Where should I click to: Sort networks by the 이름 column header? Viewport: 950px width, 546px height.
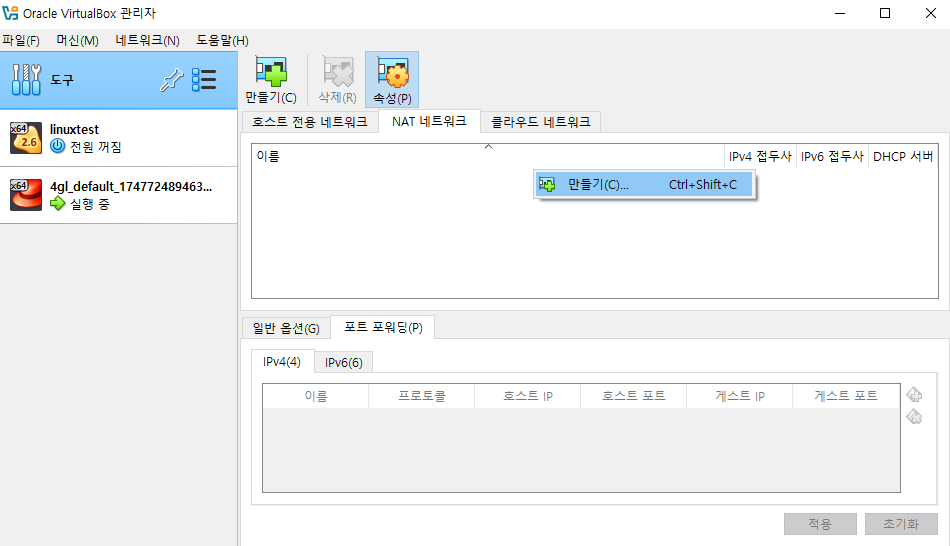(488, 156)
